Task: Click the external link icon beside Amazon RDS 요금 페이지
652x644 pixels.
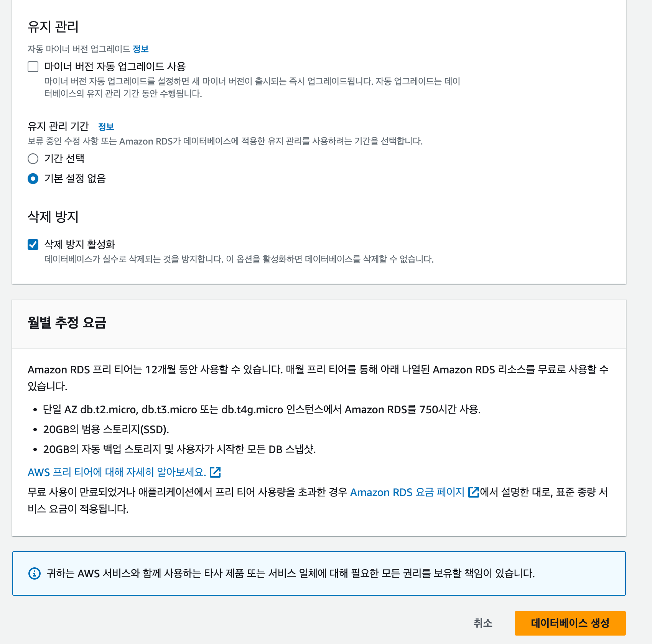Action: click(474, 492)
